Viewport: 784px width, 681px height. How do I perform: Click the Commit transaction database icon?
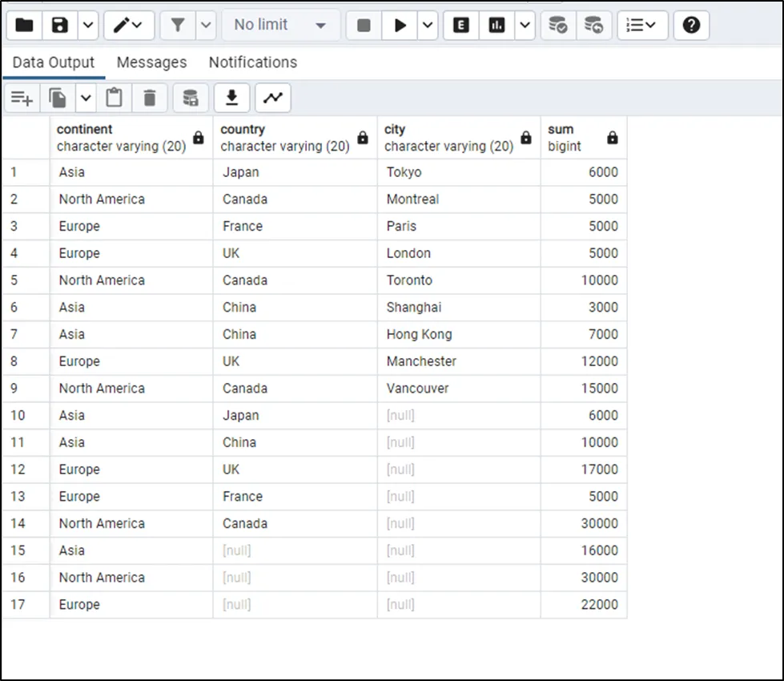[x=558, y=25]
